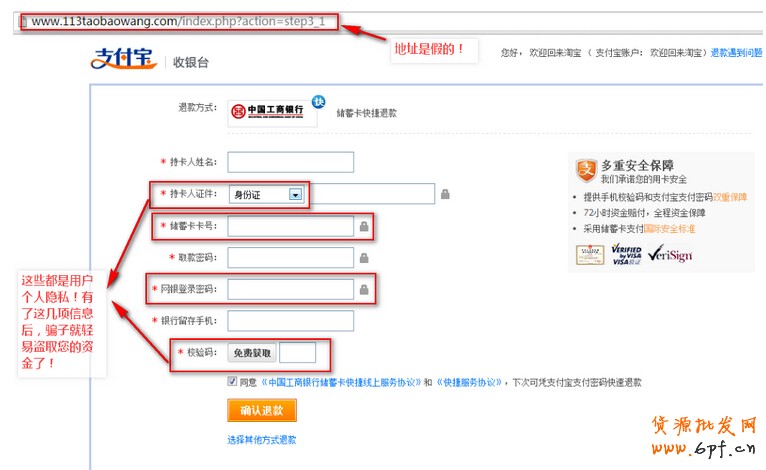
Task: Click the Verified by Visa logo
Action: tap(625, 254)
